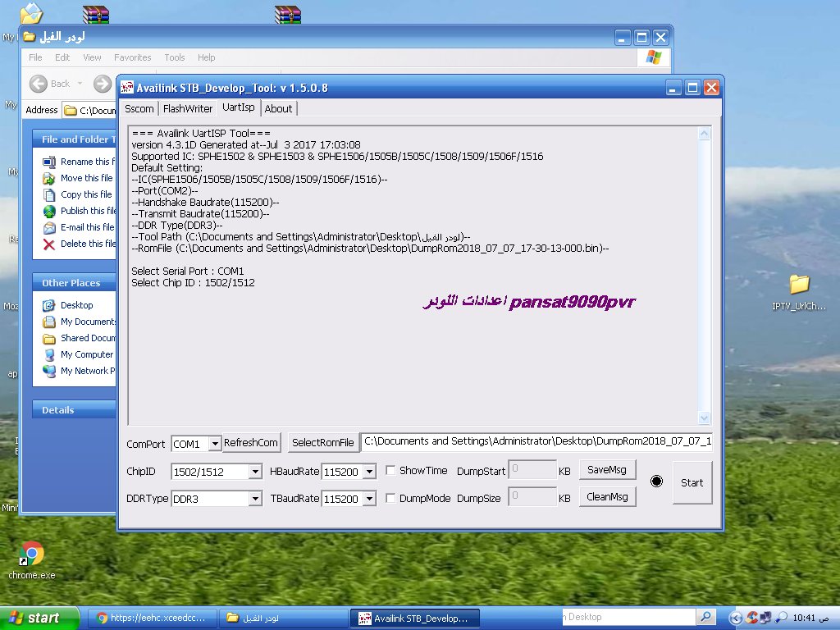This screenshot has width=840, height=630.
Task: Open the File menu in Explorer window
Action: 35,57
